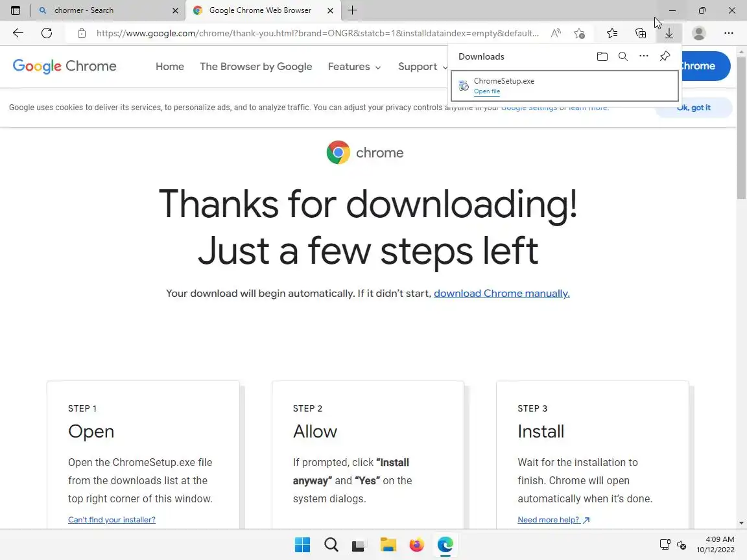
Task: Click the STEP 1 Open heading
Action: (91, 432)
